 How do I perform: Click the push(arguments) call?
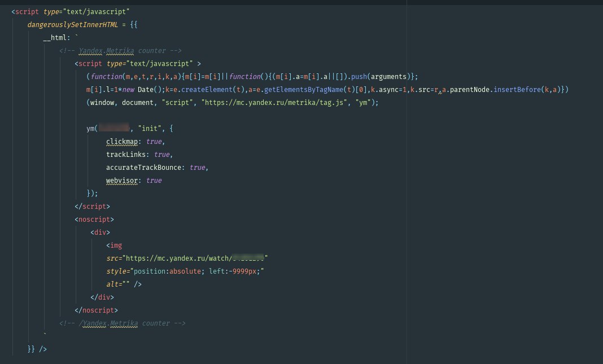pyautogui.click(x=381, y=77)
